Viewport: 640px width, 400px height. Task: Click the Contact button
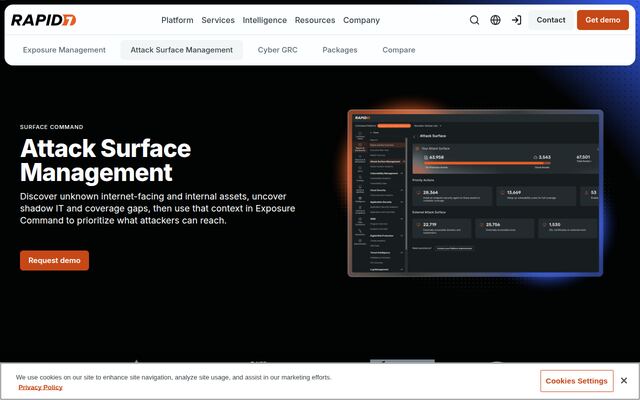551,20
